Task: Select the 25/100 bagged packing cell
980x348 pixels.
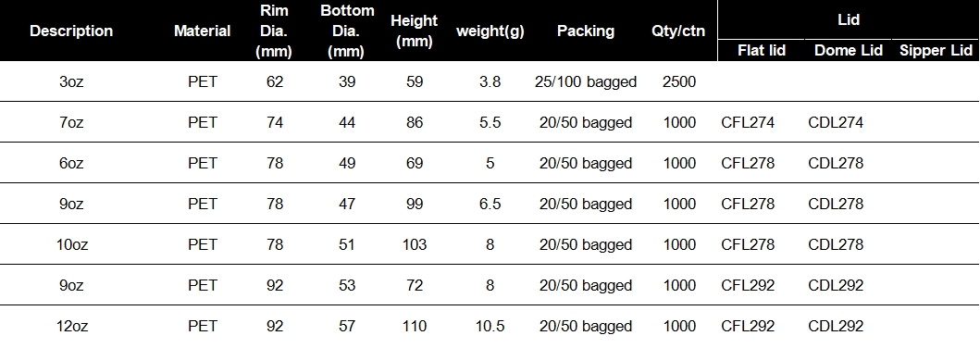Action: (x=586, y=81)
